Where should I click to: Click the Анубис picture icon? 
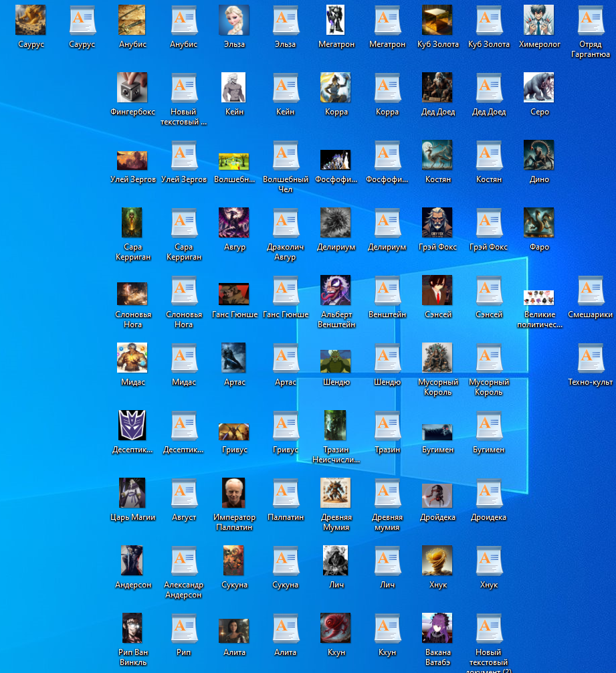tap(132, 20)
